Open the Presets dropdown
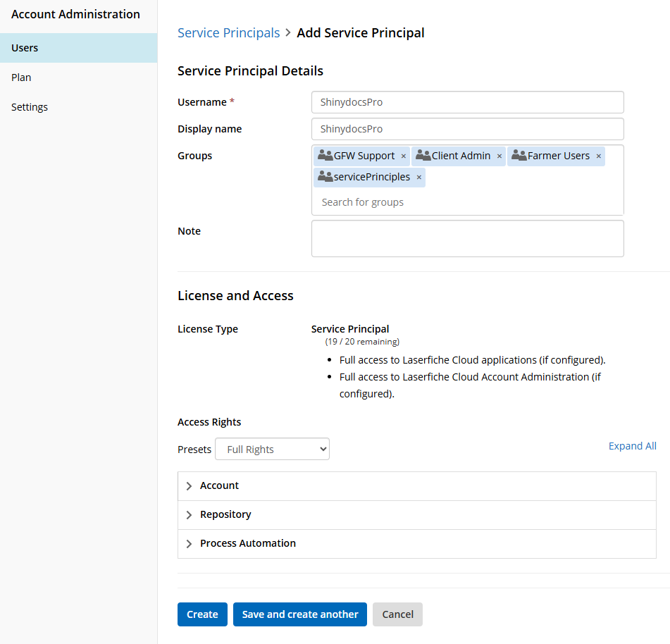 [x=272, y=450]
